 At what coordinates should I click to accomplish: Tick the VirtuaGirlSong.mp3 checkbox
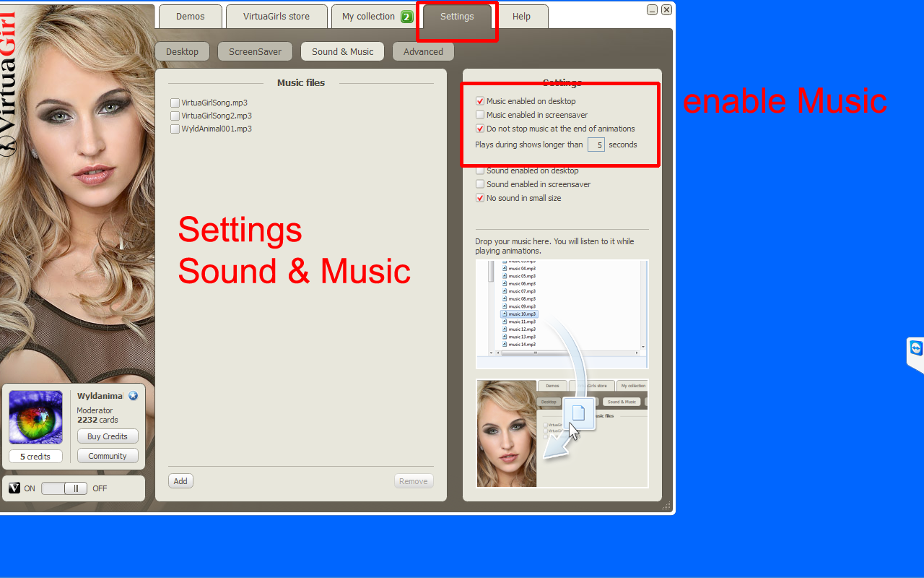(175, 103)
